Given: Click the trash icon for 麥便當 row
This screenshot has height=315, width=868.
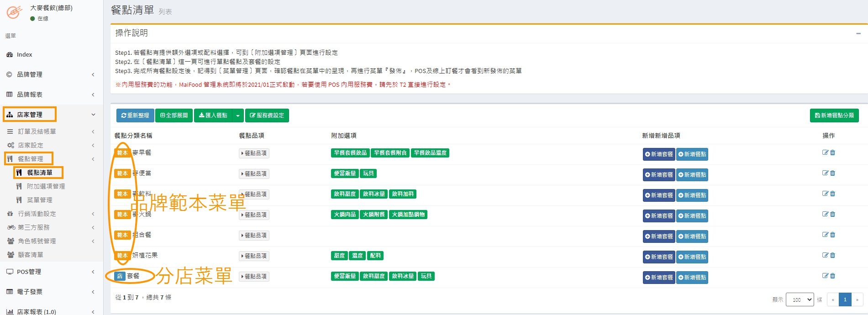Looking at the screenshot, I should pyautogui.click(x=832, y=173).
